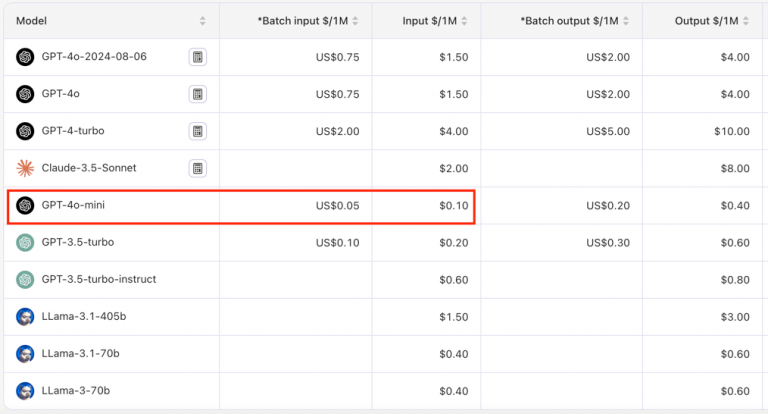This screenshot has height=414, width=768.
Task: Select the GPT-3.5-turbo-instruct model name
Action: pos(98,279)
